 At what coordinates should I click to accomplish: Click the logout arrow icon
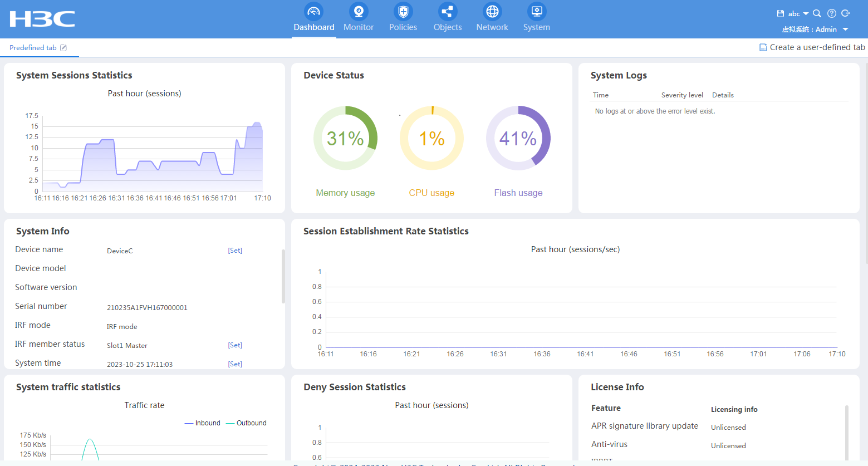tap(846, 13)
